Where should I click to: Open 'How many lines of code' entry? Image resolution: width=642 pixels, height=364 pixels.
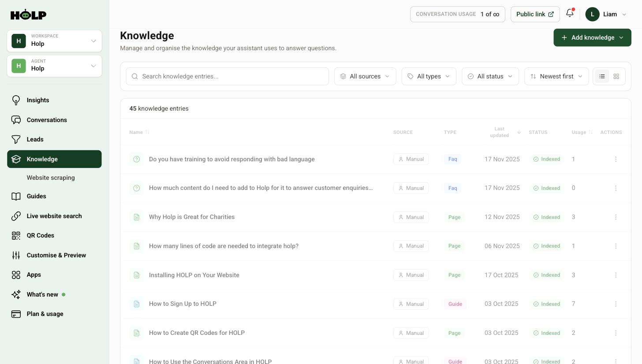point(224,246)
